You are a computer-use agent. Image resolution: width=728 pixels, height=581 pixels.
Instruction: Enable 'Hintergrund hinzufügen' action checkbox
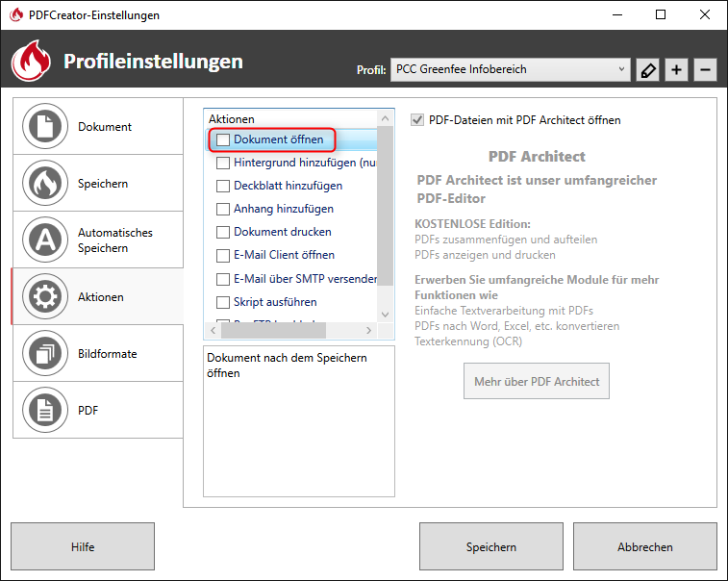point(223,163)
